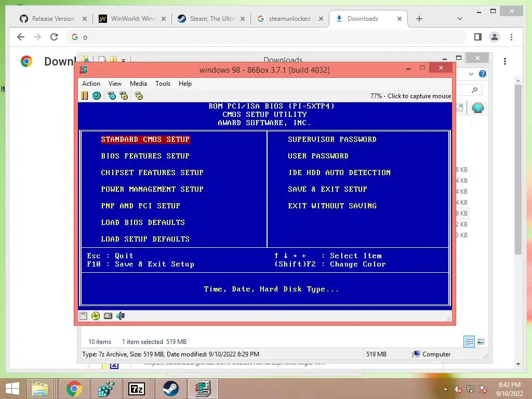Viewport: 532px width, 399px height.
Task: Select IDE HDD AUTO DETECTION entry
Action: [339, 172]
